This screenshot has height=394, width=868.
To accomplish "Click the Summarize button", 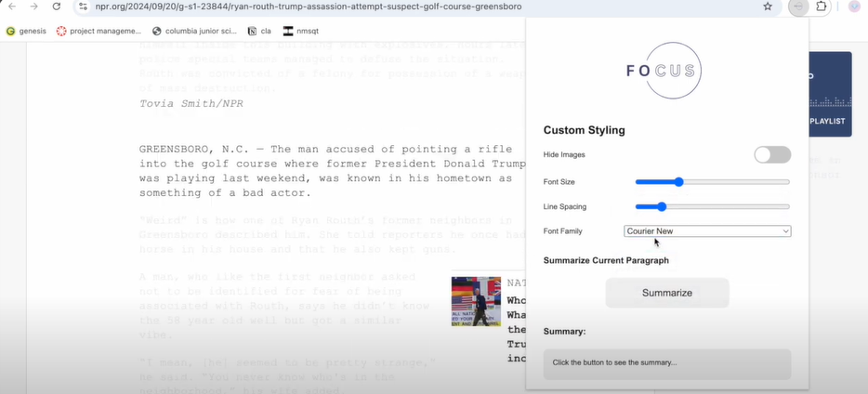I will [x=667, y=293].
